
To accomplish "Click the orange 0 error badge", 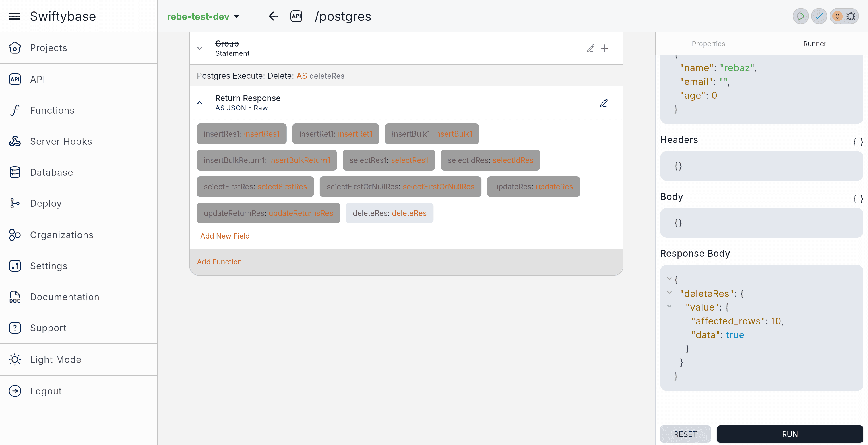I will pos(837,16).
